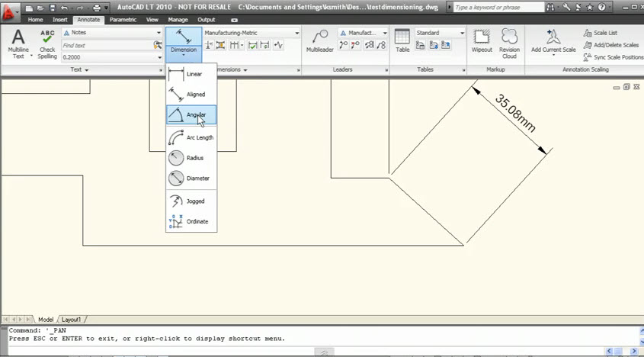Image resolution: width=644 pixels, height=357 pixels.
Task: Switch to the Home ribbon tab
Action: pyautogui.click(x=35, y=20)
